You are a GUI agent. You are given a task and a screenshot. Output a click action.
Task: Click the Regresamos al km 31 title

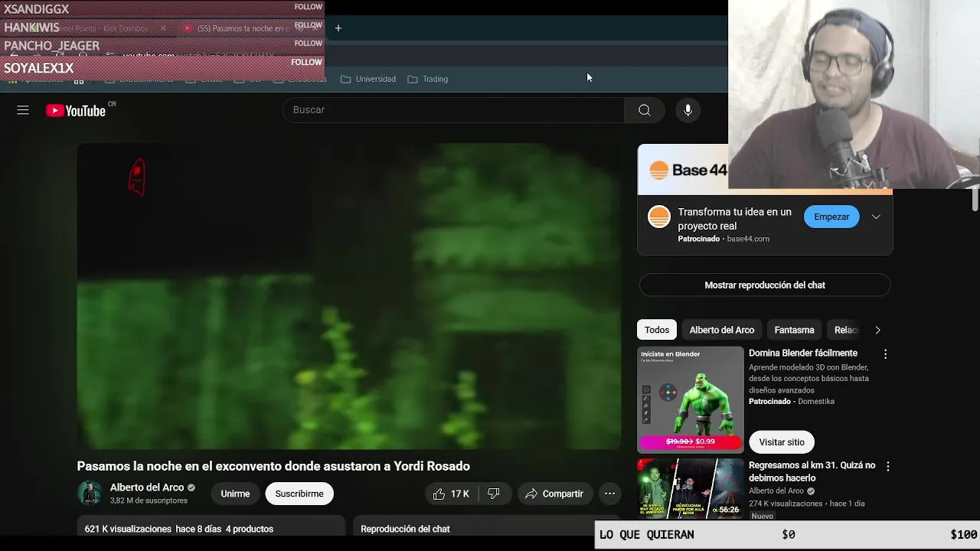pyautogui.click(x=812, y=471)
